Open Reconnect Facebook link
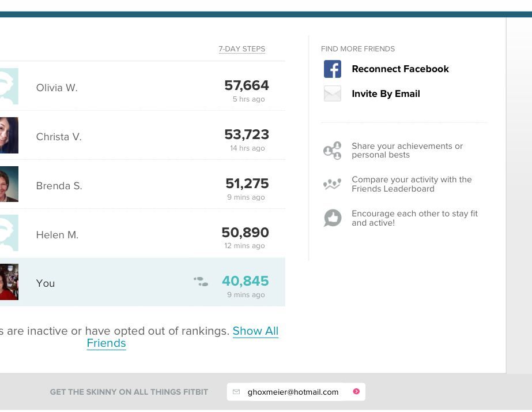 tap(400, 69)
